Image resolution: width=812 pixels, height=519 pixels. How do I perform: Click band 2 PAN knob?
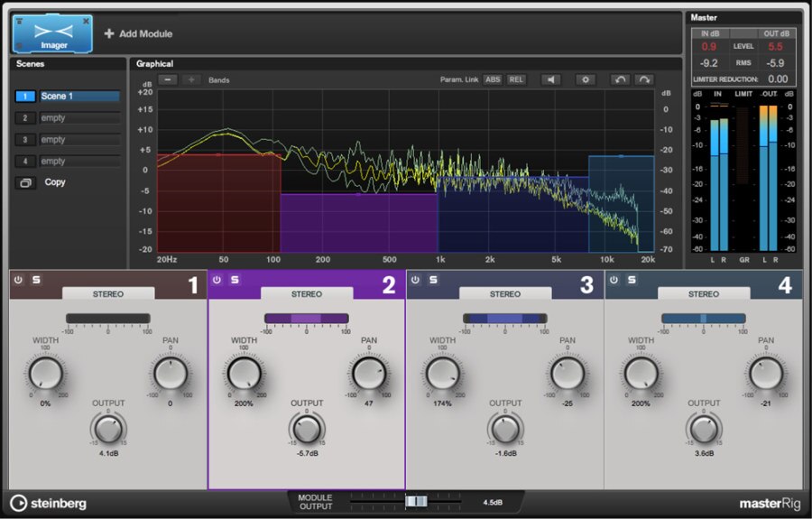[369, 374]
